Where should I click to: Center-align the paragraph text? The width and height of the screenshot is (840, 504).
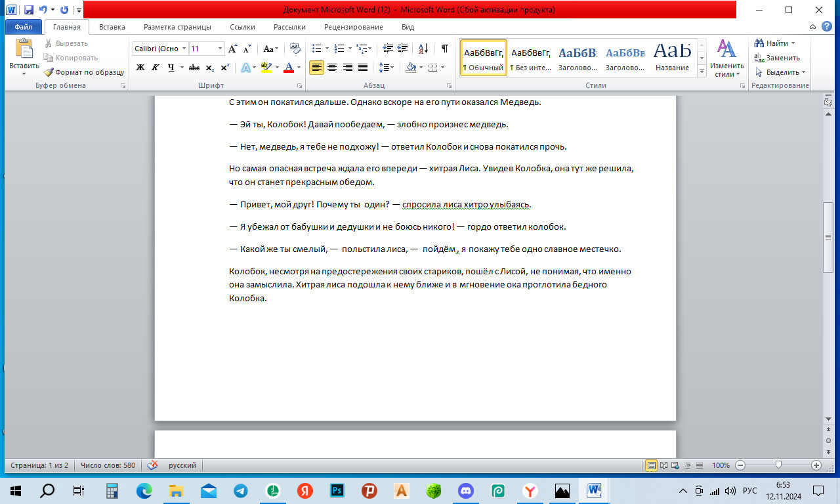pos(332,68)
